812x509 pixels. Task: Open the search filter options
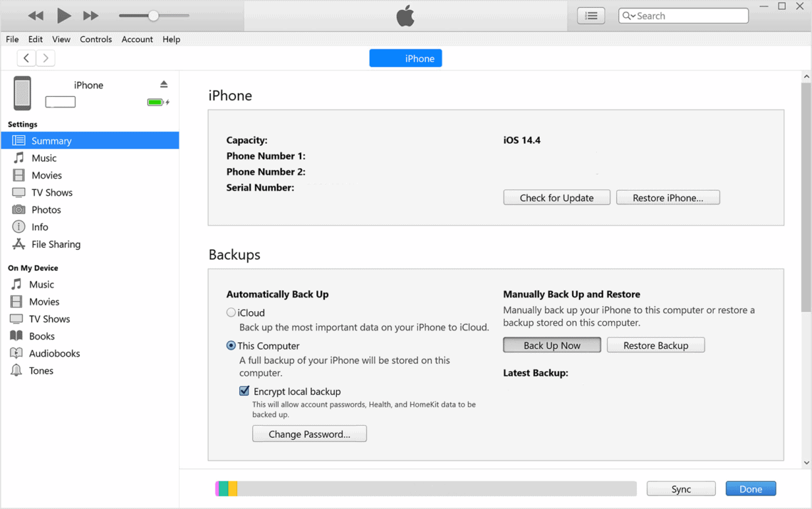click(x=630, y=15)
